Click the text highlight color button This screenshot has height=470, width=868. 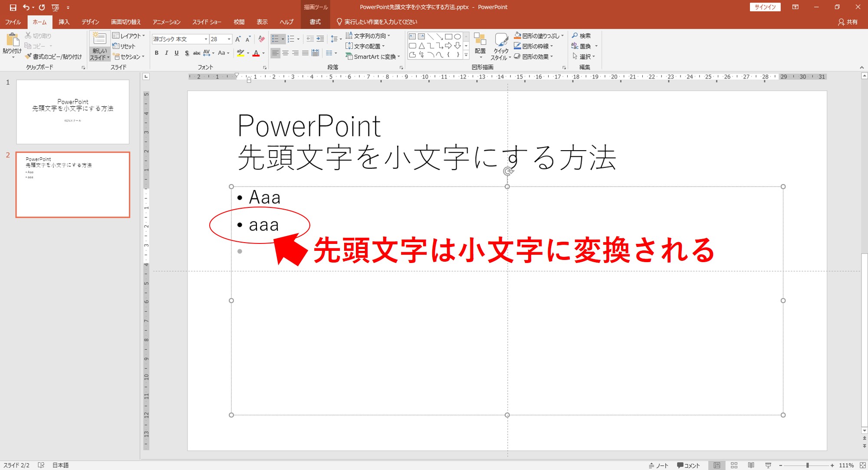240,53
